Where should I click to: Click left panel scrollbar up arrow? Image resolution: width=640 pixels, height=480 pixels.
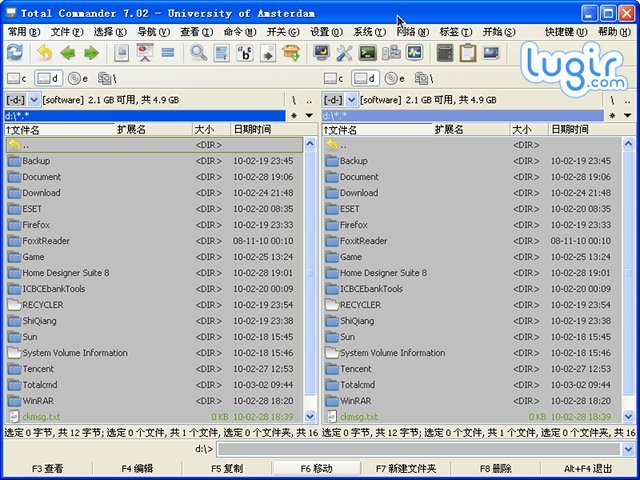click(310, 144)
